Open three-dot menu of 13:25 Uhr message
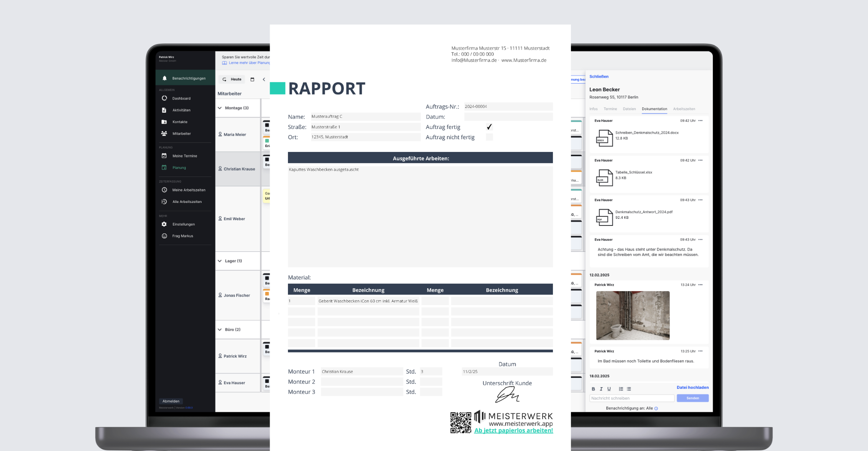The image size is (868, 451). tap(700, 351)
